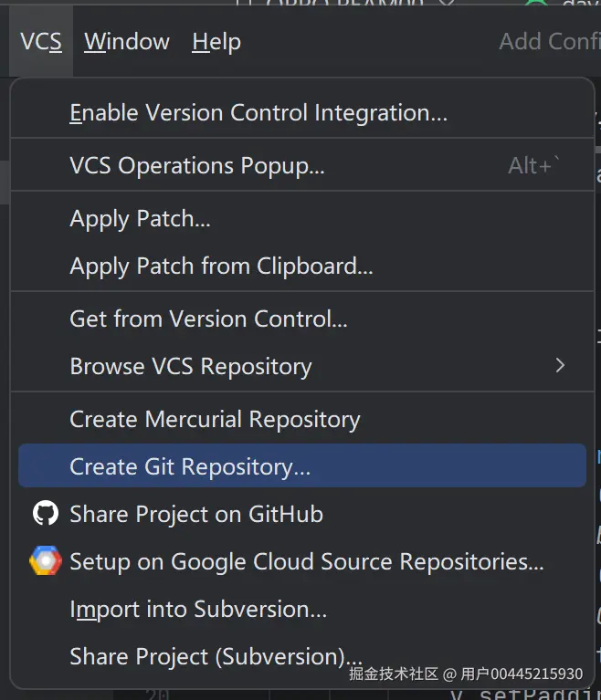
Task: Select Apply Patch option
Action: click(141, 219)
